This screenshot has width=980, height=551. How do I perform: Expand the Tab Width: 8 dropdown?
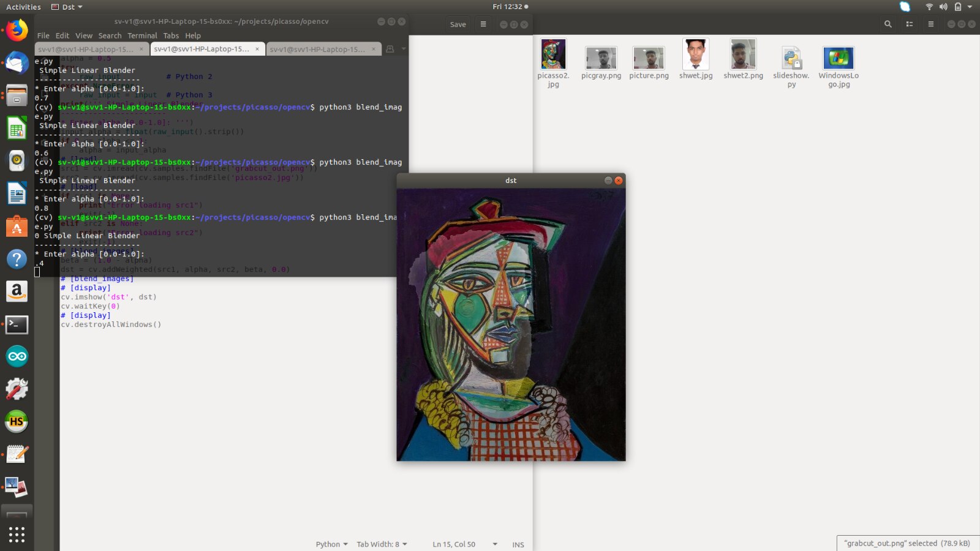click(x=382, y=544)
